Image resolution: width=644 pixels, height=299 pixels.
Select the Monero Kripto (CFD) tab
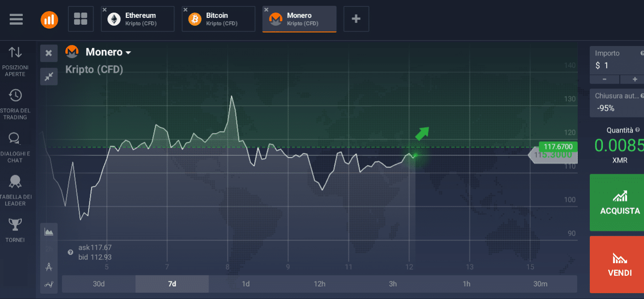point(300,19)
